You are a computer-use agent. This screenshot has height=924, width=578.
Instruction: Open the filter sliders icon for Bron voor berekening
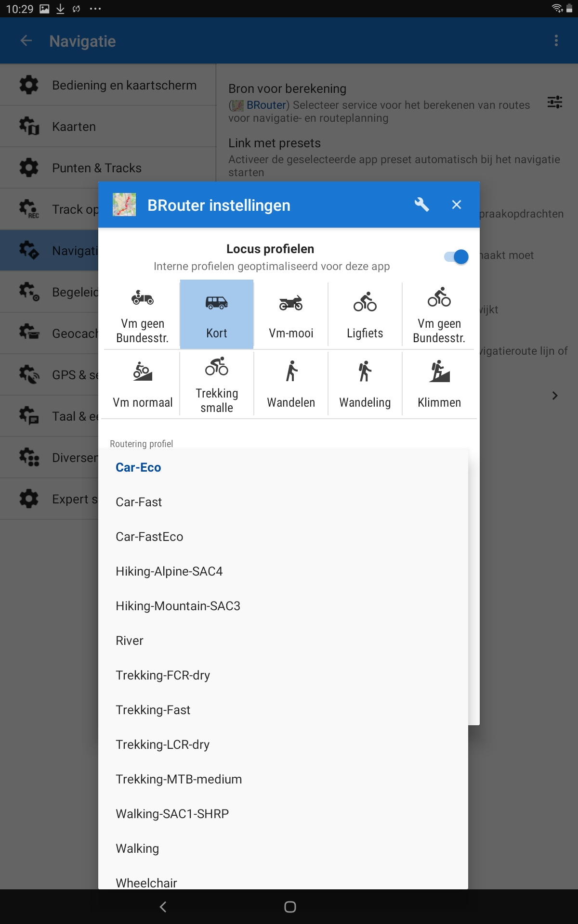[x=555, y=102]
